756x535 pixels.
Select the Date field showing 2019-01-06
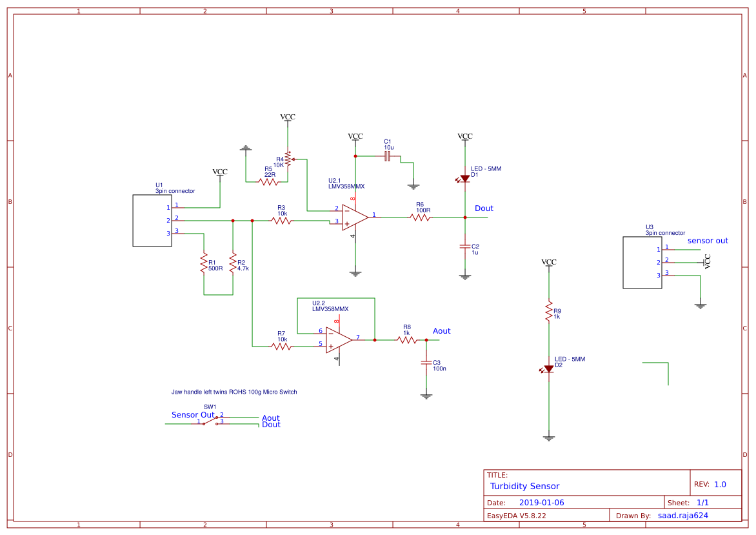pos(541,501)
